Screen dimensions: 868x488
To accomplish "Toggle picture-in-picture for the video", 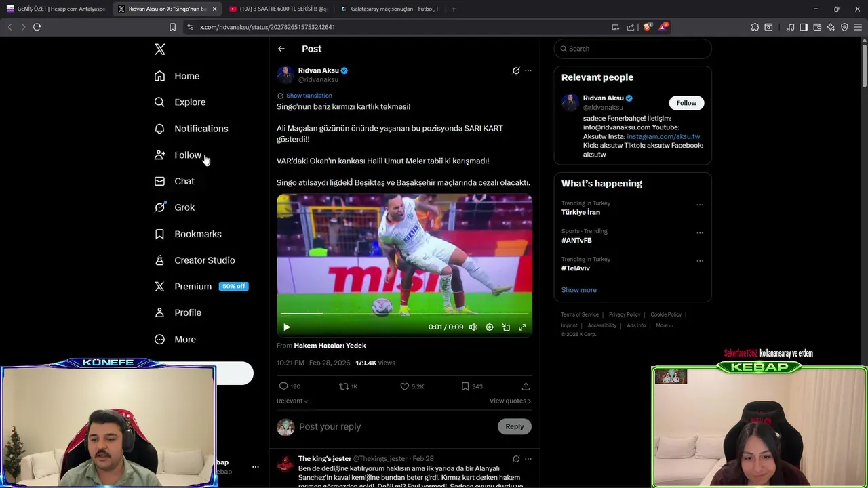I will [x=506, y=327].
